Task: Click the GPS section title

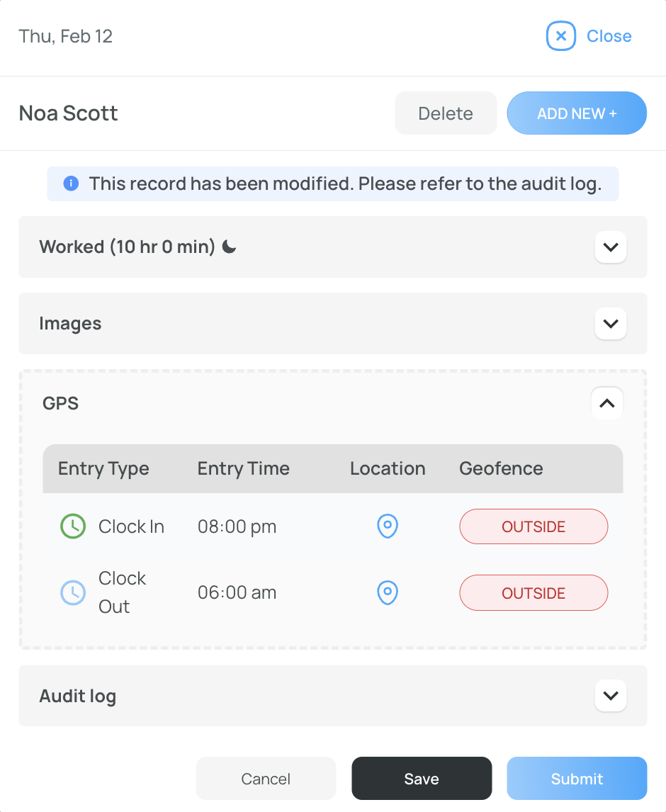Action: click(61, 403)
